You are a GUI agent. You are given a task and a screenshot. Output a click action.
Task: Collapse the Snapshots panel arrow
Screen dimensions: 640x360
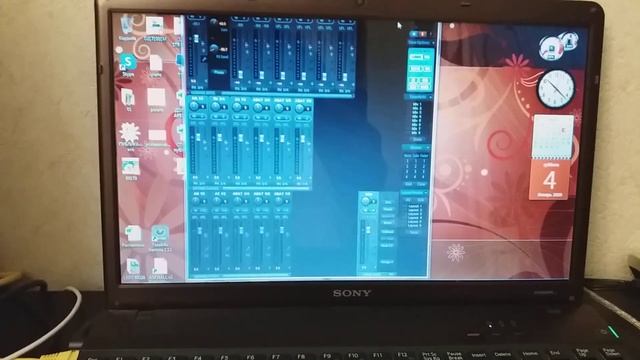(x=430, y=97)
